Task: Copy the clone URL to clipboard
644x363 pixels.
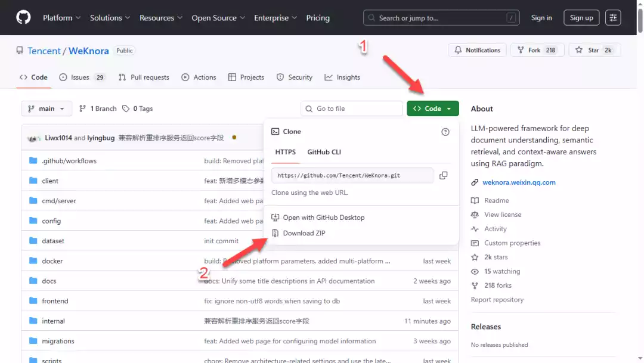Action: coord(443,175)
